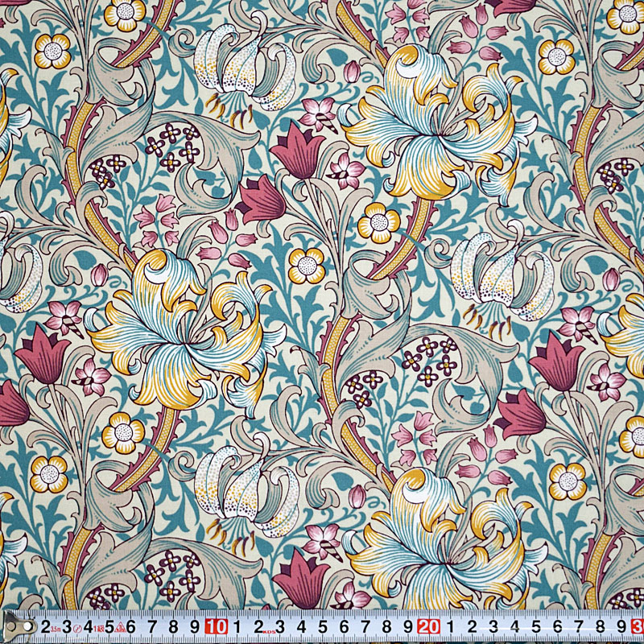The image size is (644, 644).
Task: Click the small pink star flower at upper center
Action: (319, 114)
